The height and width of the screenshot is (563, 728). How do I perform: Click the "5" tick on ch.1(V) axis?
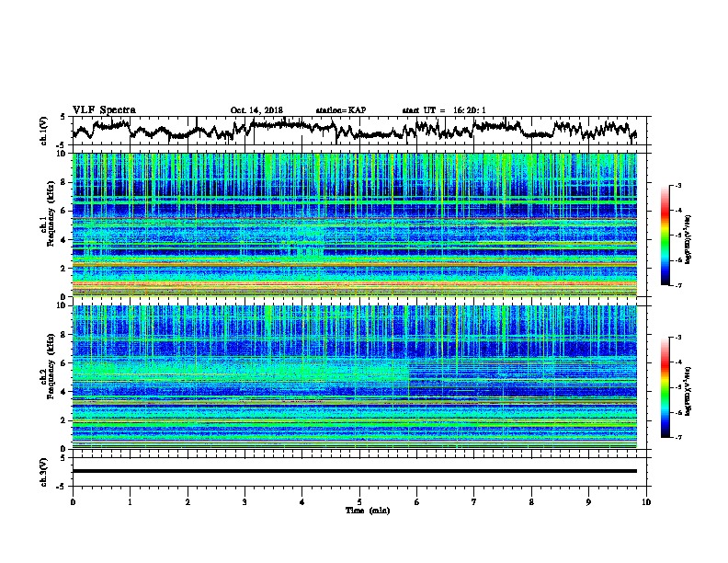(x=63, y=117)
